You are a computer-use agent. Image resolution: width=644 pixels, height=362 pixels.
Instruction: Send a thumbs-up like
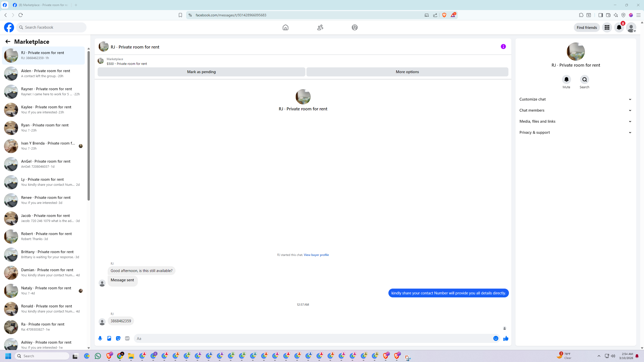tap(506, 338)
